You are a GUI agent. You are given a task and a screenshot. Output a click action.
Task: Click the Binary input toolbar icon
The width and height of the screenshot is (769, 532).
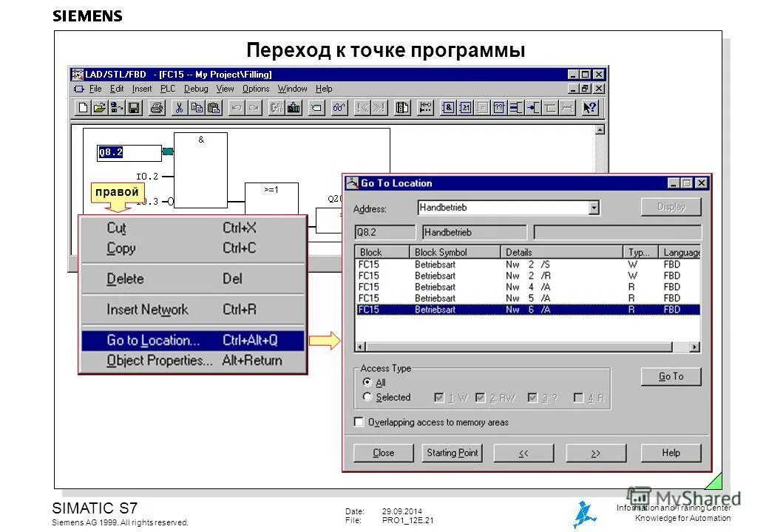[x=516, y=107]
